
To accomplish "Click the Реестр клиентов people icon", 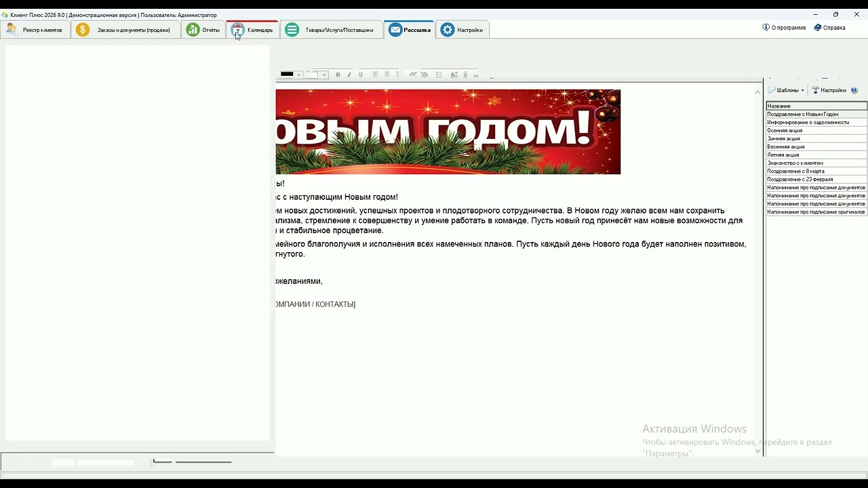I will point(12,30).
